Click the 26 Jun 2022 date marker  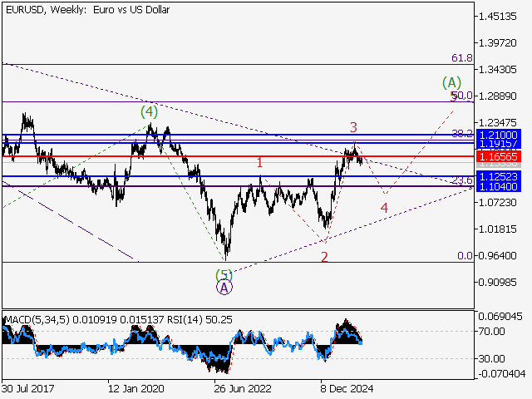click(243, 387)
